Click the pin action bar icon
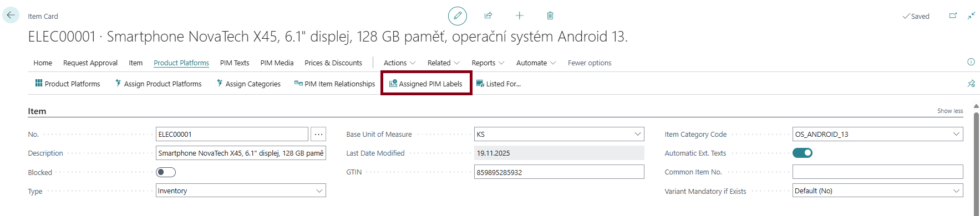980x216 pixels. [x=971, y=84]
